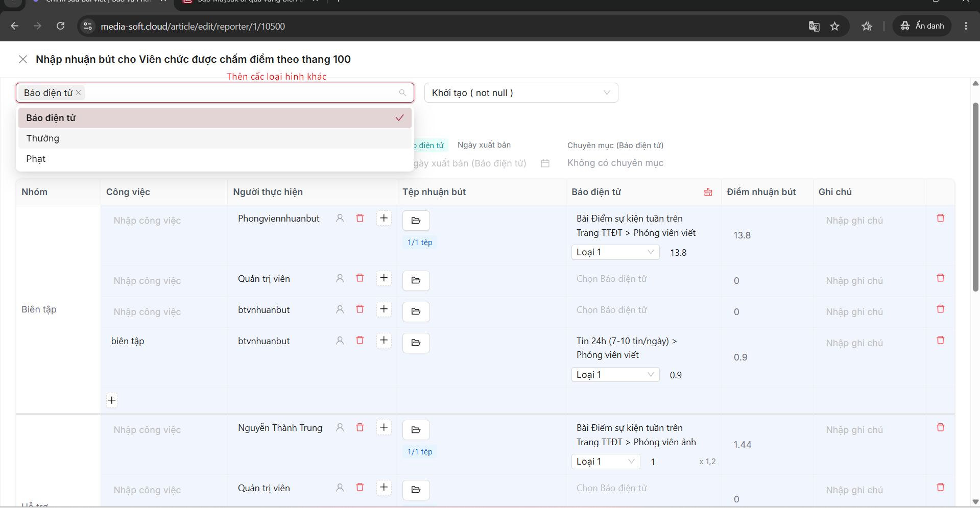
Task: Add a new row in the Biên tập group
Action: pyautogui.click(x=112, y=400)
